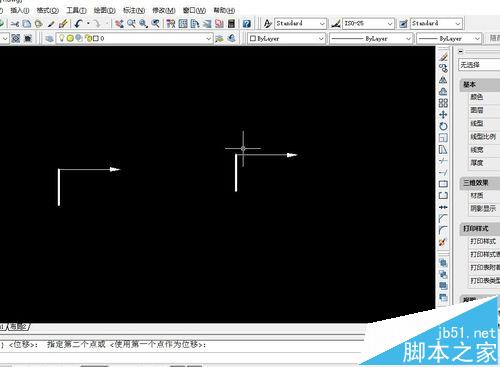The image size is (500, 367).
Task: Click the Copy icon in toolbar
Action: click(x=27, y=24)
